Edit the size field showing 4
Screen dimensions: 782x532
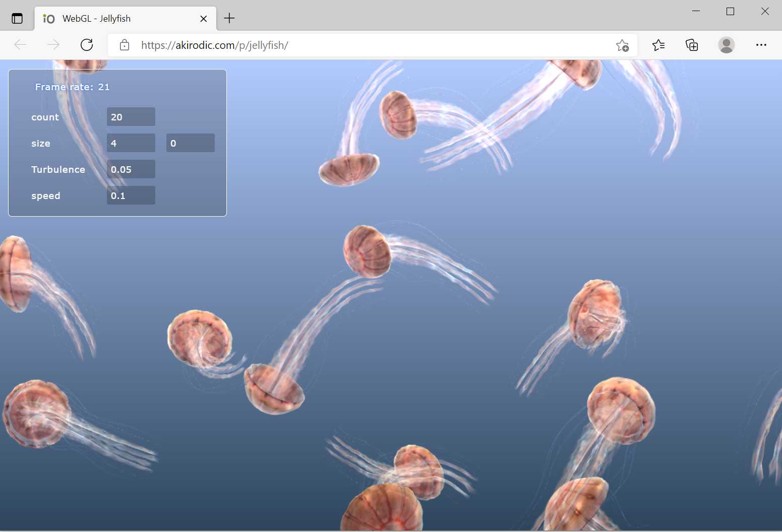(131, 143)
